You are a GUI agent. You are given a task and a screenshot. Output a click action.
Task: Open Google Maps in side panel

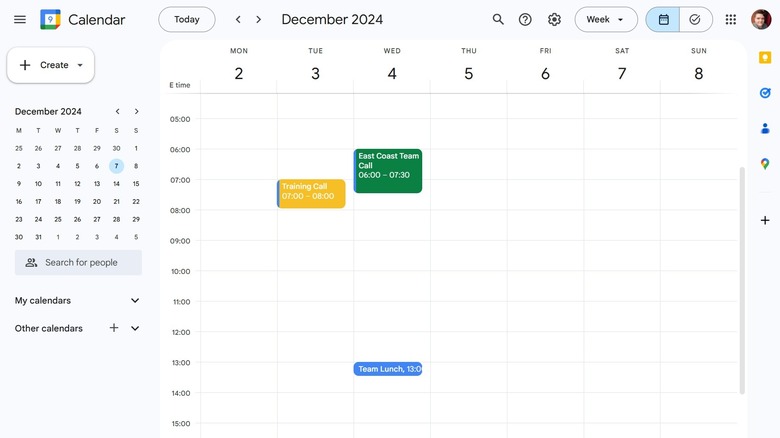(765, 164)
